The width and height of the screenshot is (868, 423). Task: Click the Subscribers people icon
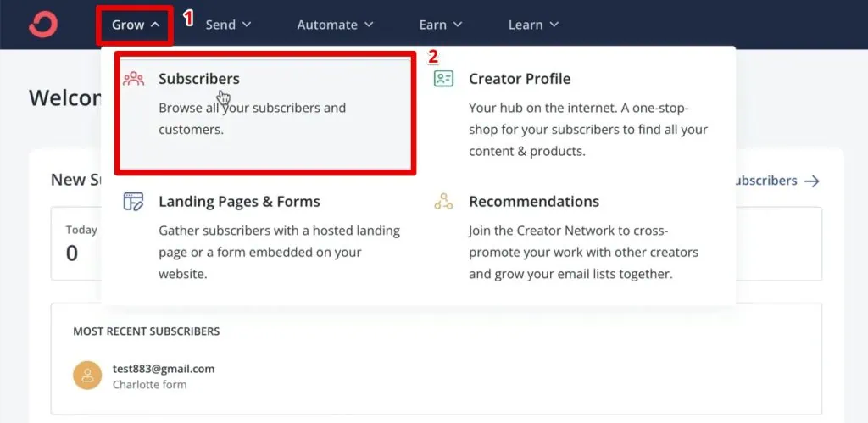pyautogui.click(x=133, y=79)
